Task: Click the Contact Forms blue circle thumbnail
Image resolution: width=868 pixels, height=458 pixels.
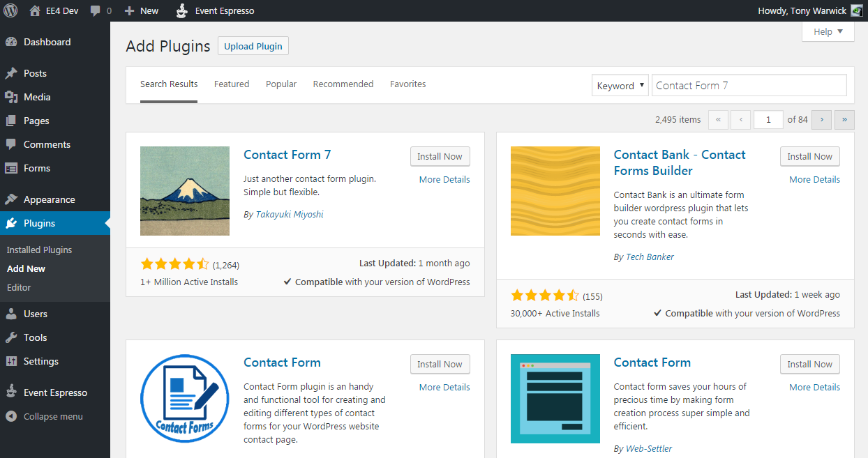Action: pos(185,399)
